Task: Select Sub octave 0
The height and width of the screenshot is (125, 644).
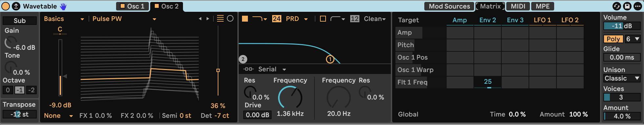Action: 8,90
